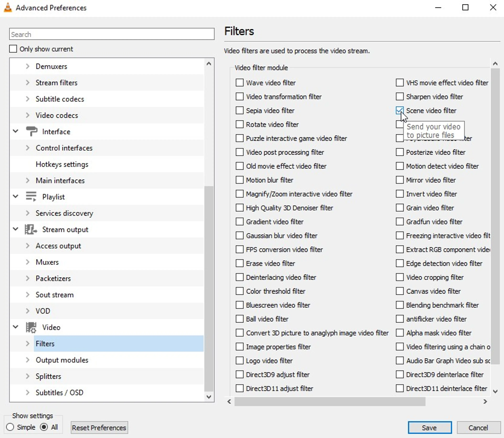Image resolution: width=504 pixels, height=438 pixels.
Task: Collapse the Video tree section
Action: pyautogui.click(x=15, y=327)
